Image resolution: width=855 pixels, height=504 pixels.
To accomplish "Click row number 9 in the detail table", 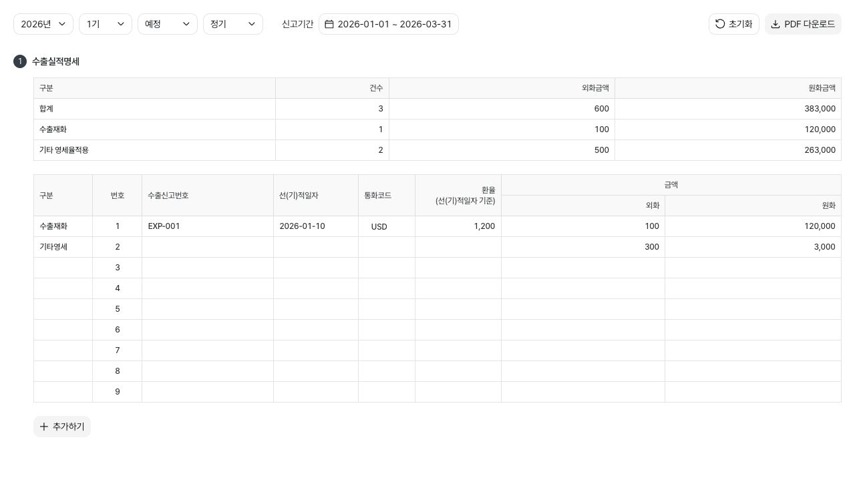I will (118, 392).
